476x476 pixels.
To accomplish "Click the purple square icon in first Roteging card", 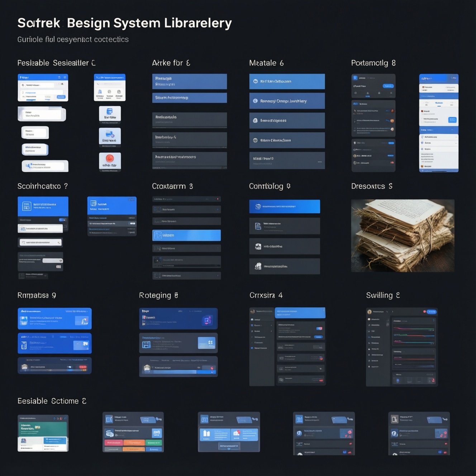I will 207,320.
